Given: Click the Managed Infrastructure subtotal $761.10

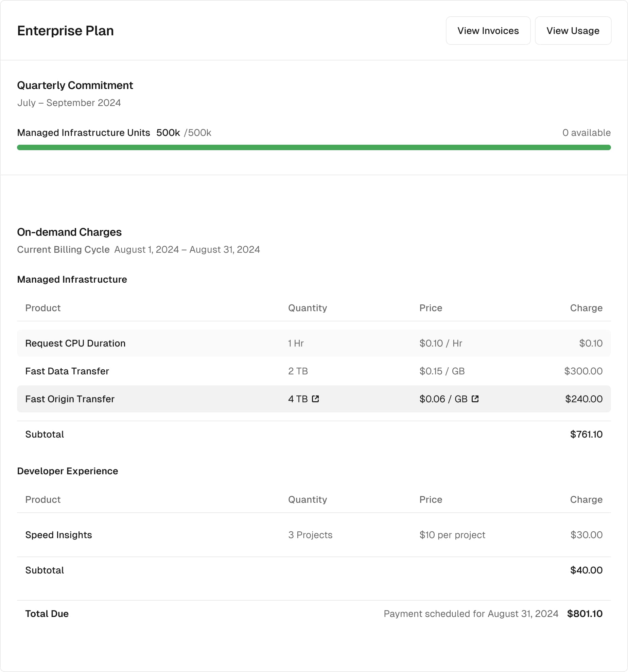Looking at the screenshot, I should tap(586, 434).
